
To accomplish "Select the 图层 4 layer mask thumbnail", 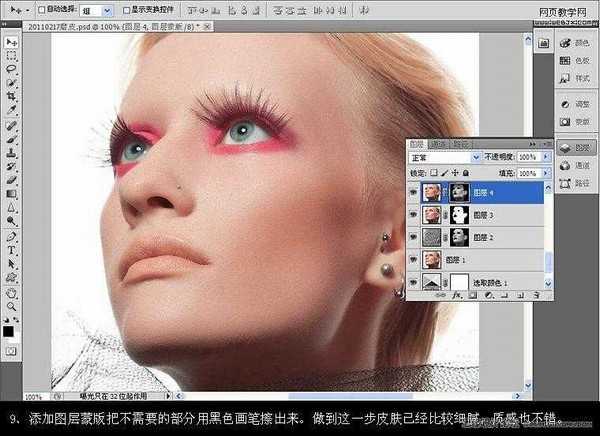I will coord(459,193).
